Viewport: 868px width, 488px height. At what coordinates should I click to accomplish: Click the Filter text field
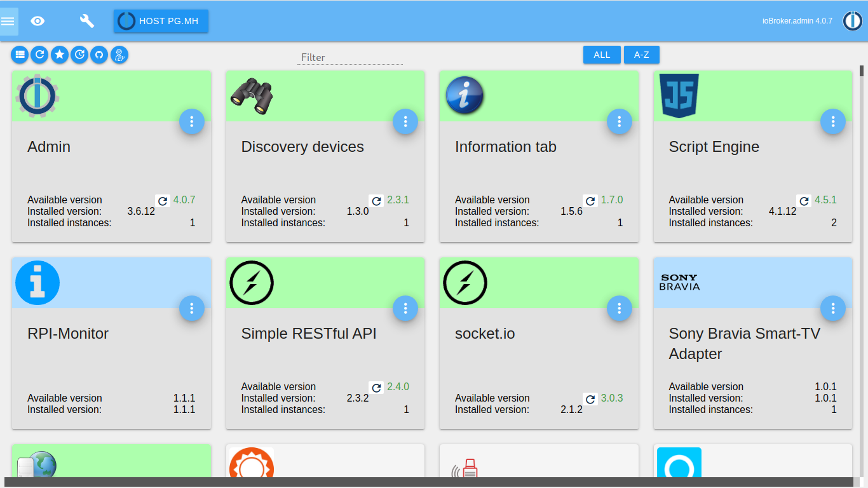(x=349, y=57)
